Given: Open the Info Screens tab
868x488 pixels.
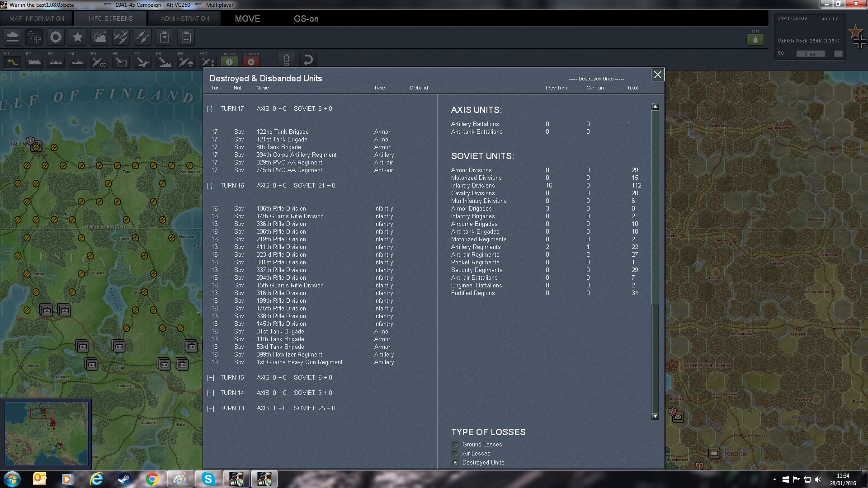Looking at the screenshot, I should [x=111, y=19].
